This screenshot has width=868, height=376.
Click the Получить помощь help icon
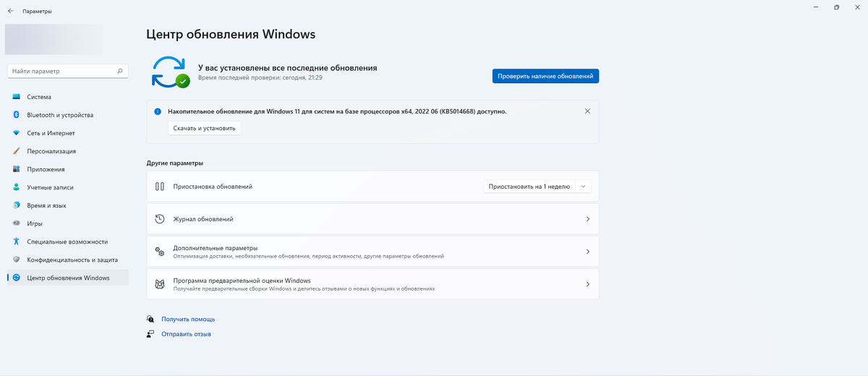(150, 319)
